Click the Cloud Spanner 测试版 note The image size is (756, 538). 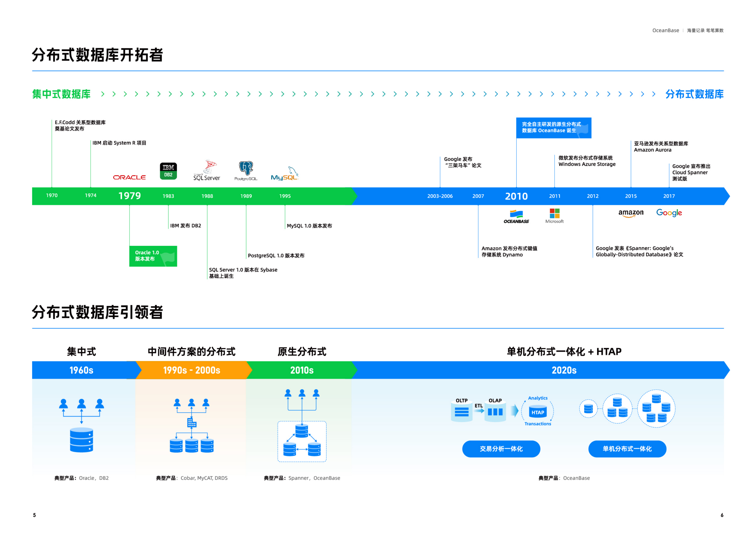(x=691, y=172)
